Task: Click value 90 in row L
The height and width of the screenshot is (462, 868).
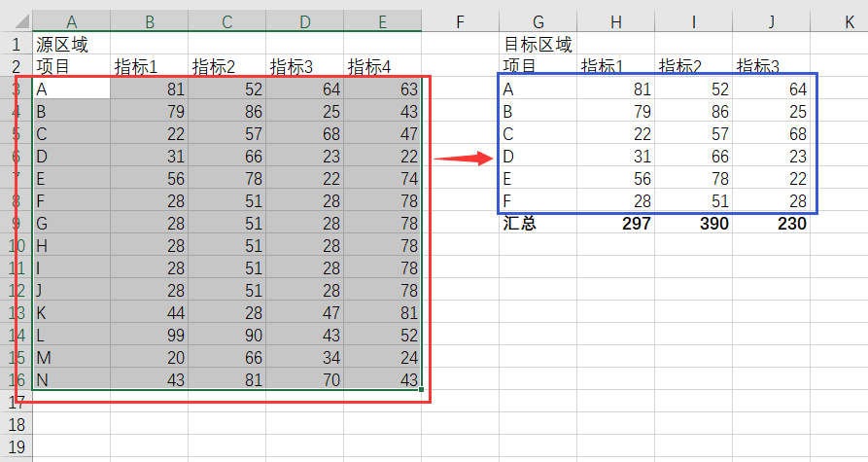Action: [227, 336]
